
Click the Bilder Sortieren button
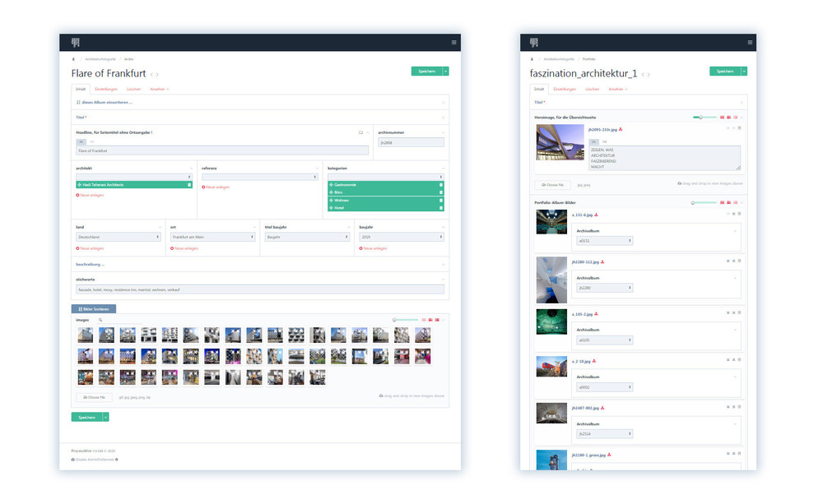tap(94, 308)
